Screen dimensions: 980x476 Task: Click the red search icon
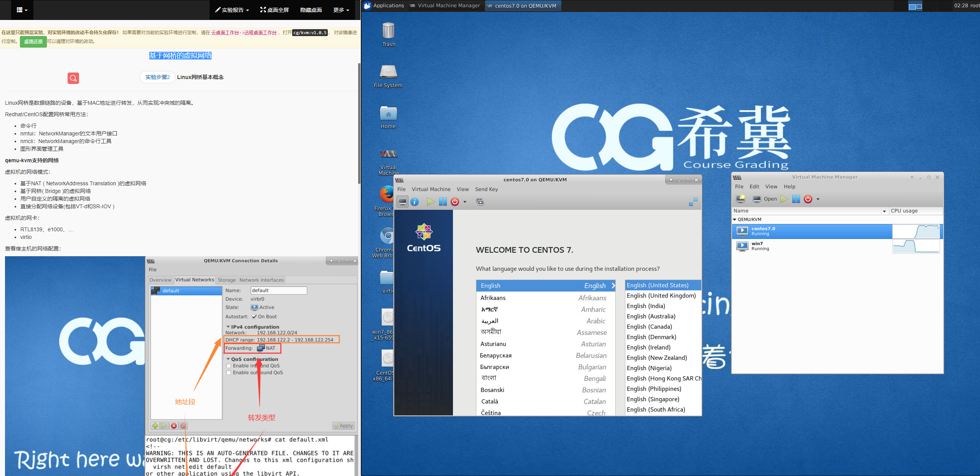(x=73, y=78)
